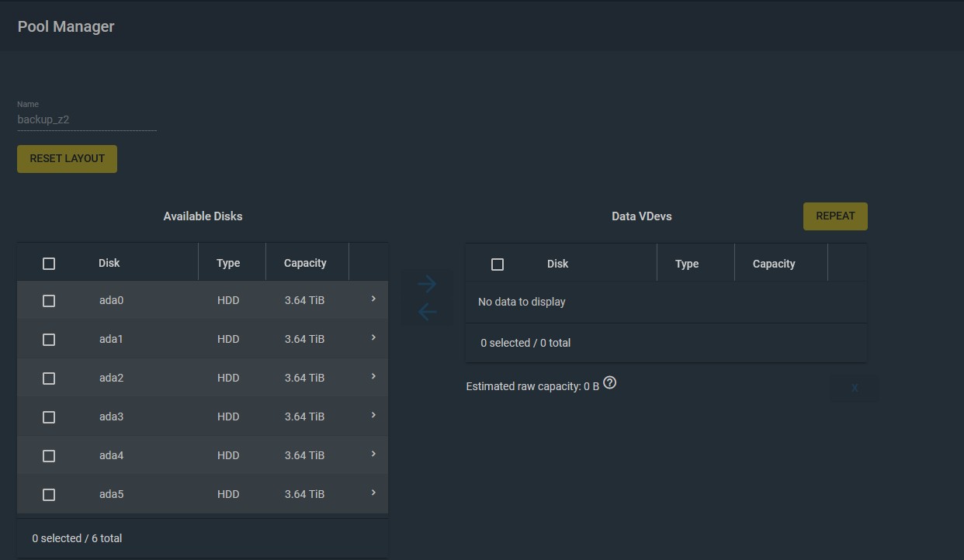
Task: Click the 'Estimated raw capacity: 0 B' text
Action: click(x=532, y=386)
